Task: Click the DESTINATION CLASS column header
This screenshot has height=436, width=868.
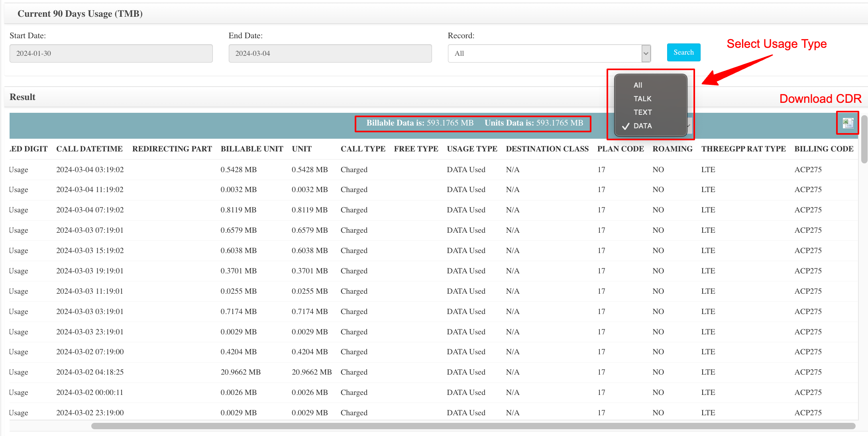Action: click(547, 149)
